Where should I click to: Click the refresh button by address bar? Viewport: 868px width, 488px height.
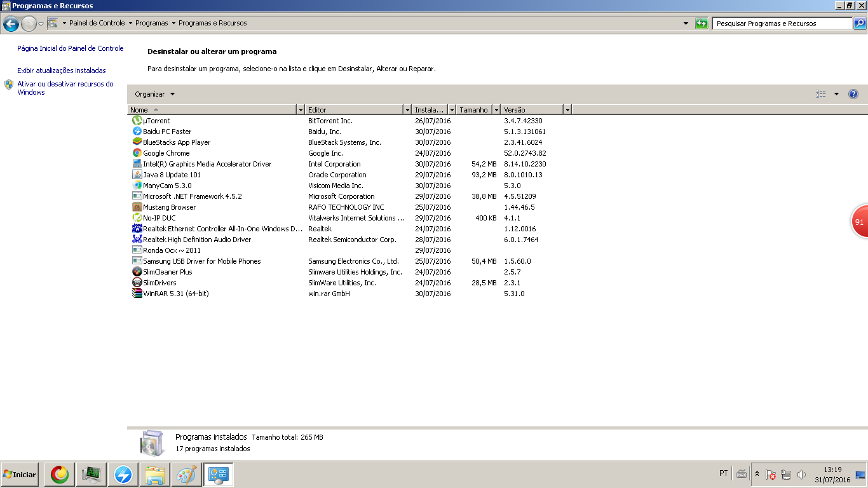702,24
